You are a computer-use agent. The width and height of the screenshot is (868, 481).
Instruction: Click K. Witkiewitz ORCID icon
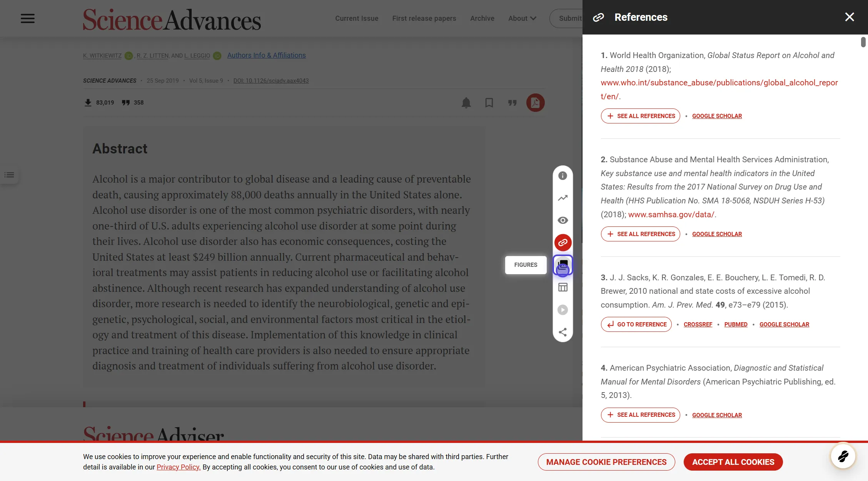pyautogui.click(x=129, y=56)
